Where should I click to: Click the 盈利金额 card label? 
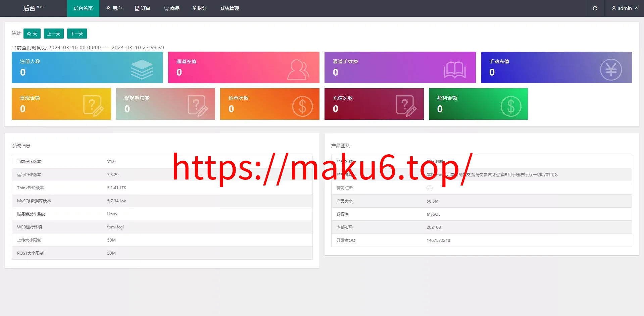[x=447, y=98]
